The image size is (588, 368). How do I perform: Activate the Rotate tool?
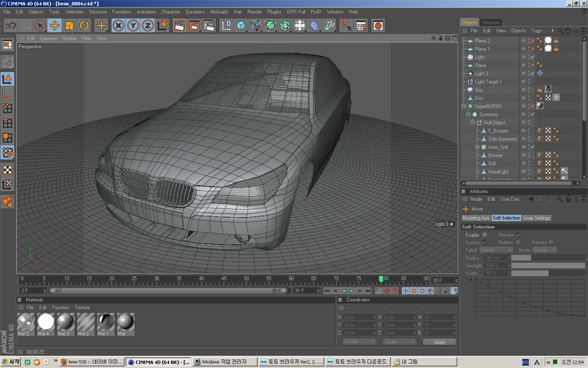coord(85,26)
